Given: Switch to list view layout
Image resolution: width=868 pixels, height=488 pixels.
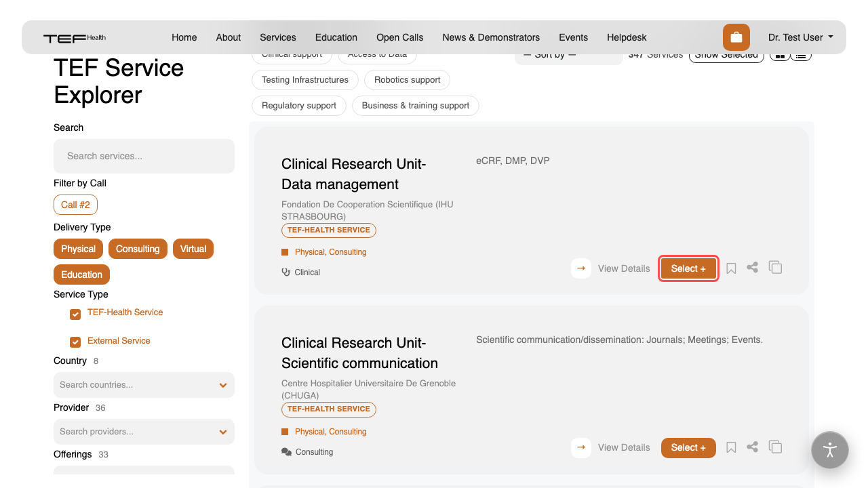Looking at the screenshot, I should tap(802, 56).
